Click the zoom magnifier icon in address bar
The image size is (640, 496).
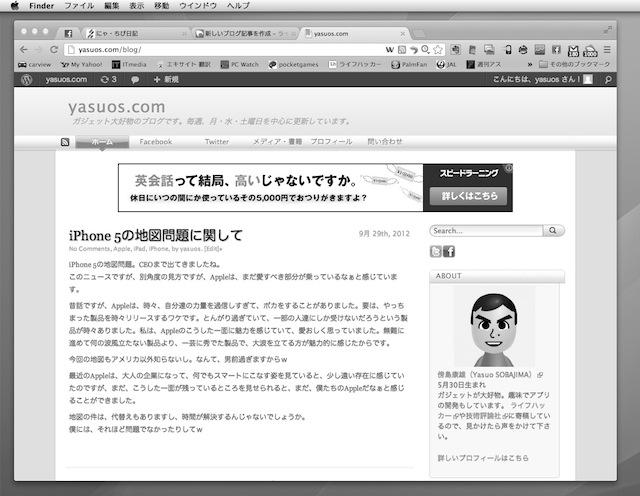click(x=425, y=49)
